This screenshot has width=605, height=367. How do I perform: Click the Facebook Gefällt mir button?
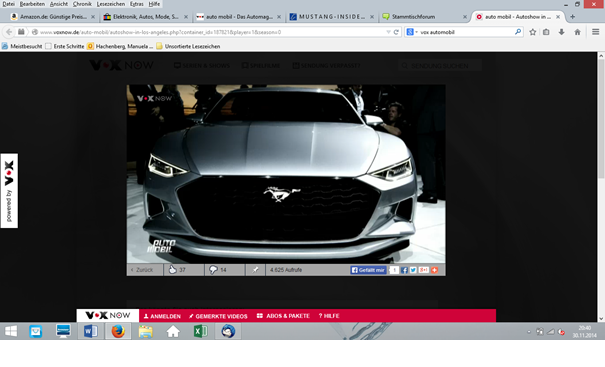[x=368, y=270]
